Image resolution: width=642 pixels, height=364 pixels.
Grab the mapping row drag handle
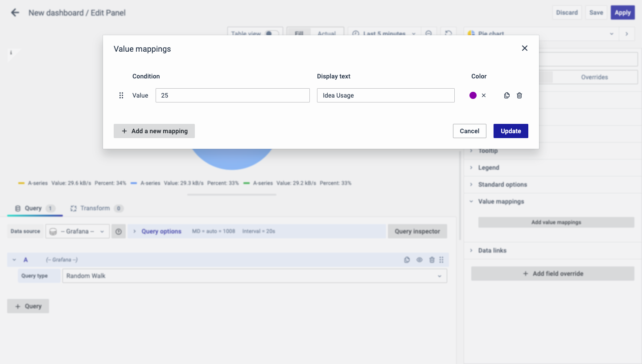coord(121,95)
